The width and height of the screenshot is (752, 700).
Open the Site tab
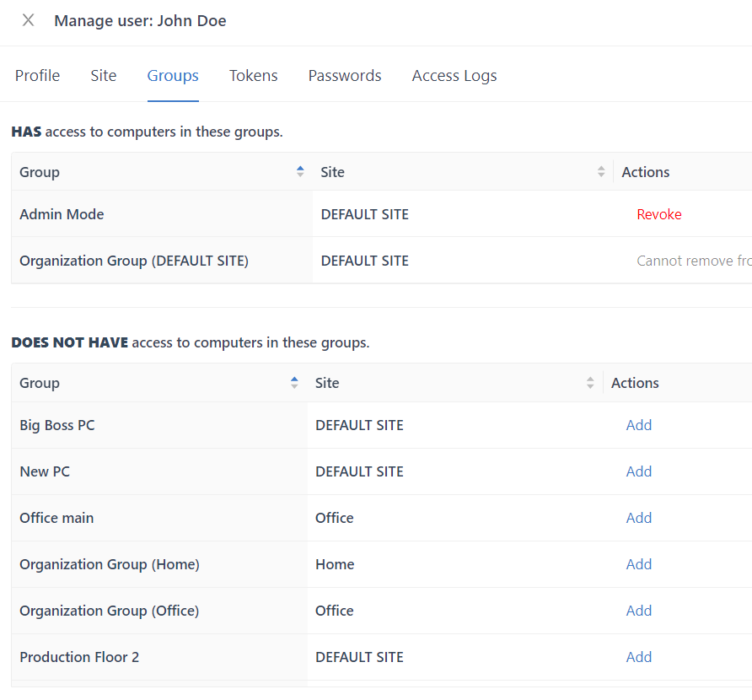[104, 76]
